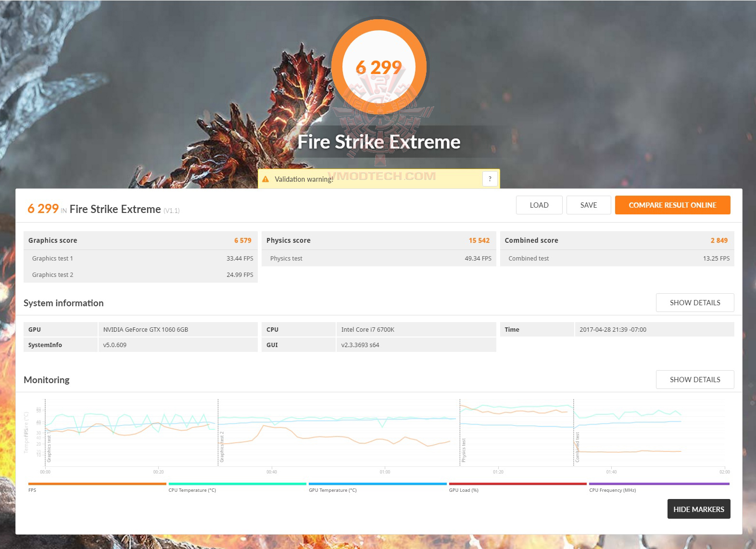Click the SystemInfo version v5.0.609
This screenshot has width=756, height=549.
pos(115,345)
